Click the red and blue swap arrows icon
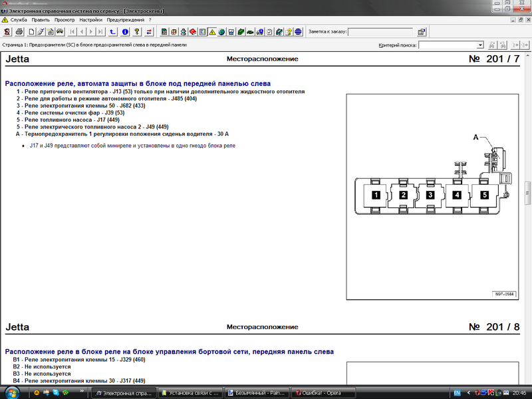Viewport: 532px width, 399px height. [x=149, y=32]
